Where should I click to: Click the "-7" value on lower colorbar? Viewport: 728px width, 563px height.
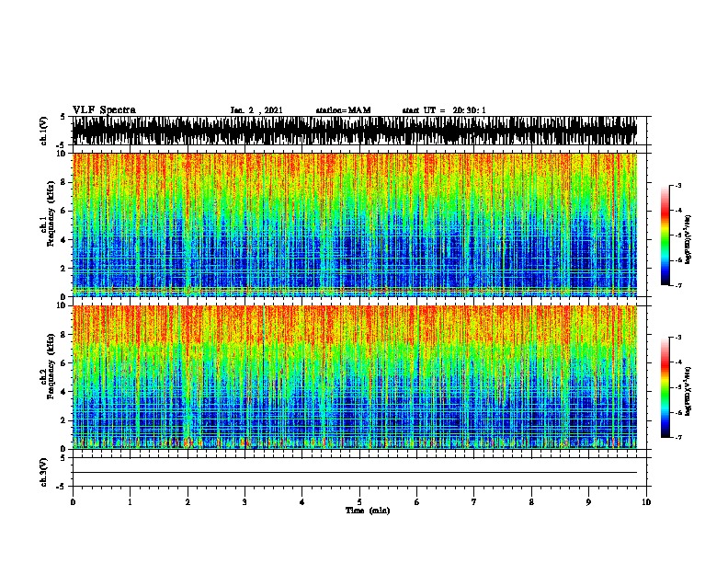point(678,437)
